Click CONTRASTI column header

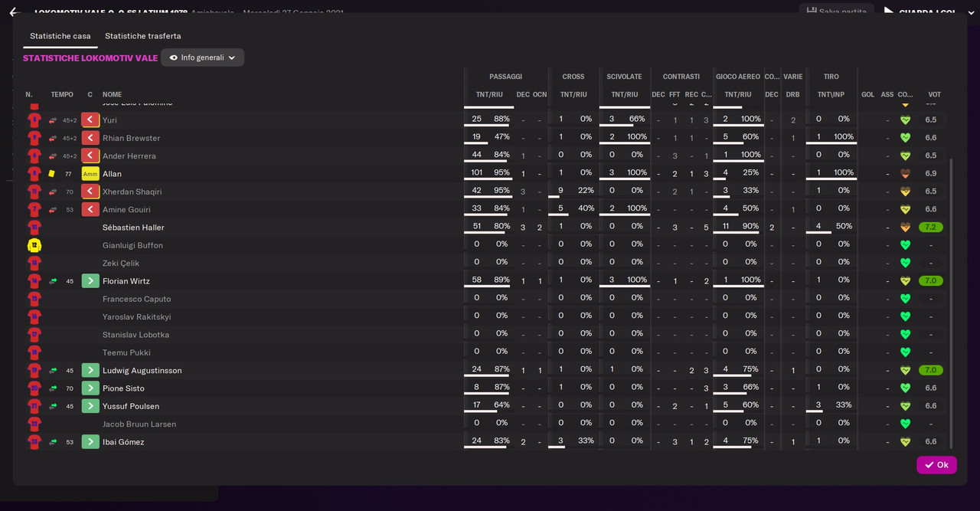point(681,77)
